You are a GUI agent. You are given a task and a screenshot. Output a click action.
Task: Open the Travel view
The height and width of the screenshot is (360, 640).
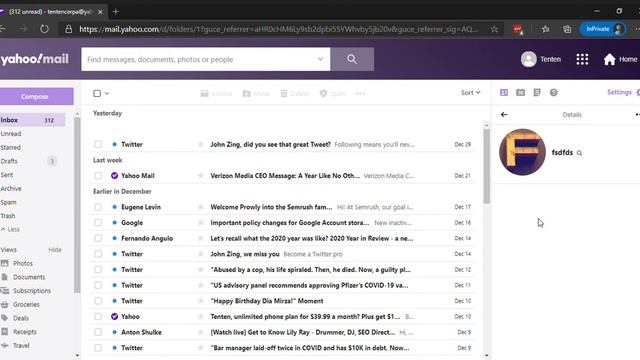click(x=21, y=345)
